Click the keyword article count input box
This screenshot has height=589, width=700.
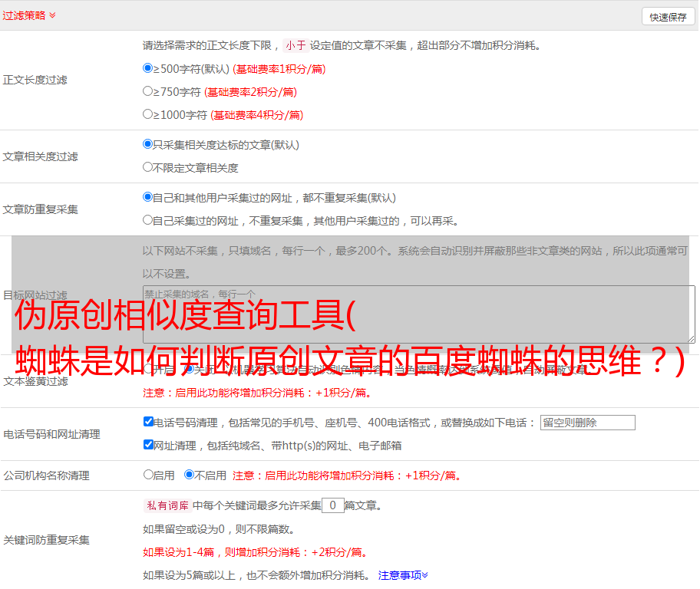click(332, 505)
